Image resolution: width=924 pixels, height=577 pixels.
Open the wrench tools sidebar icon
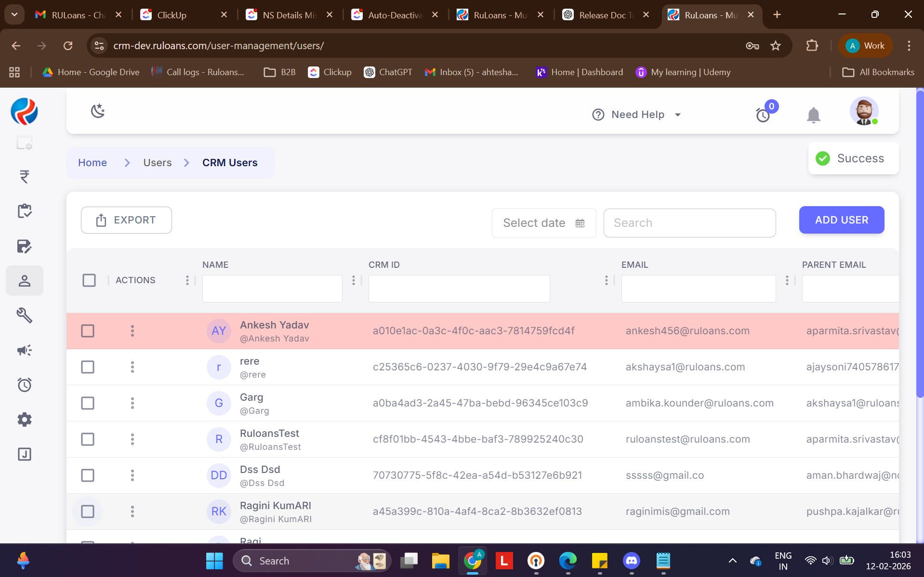coord(25,315)
